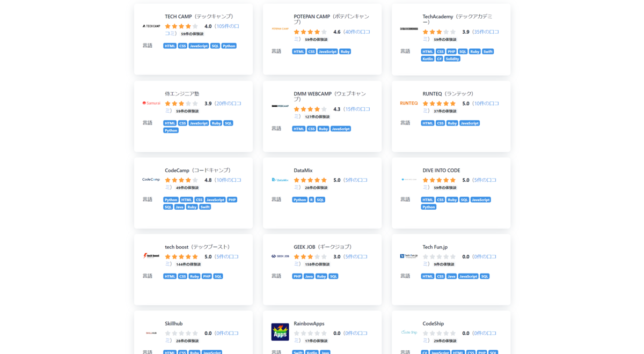Click the CodeShip logo
This screenshot has width=644, height=354.
tap(409, 333)
